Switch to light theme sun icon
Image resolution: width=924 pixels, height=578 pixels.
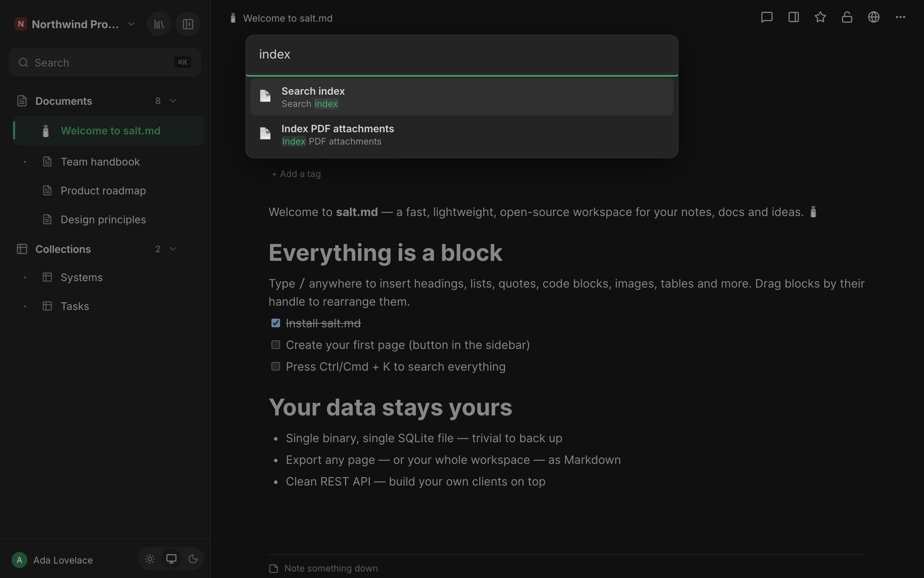[150, 559]
